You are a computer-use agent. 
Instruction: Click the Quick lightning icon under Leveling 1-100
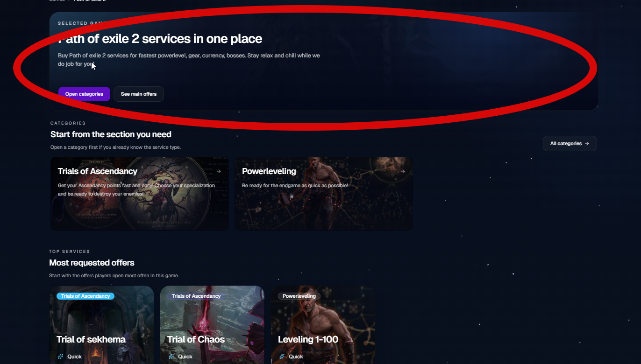pos(282,357)
